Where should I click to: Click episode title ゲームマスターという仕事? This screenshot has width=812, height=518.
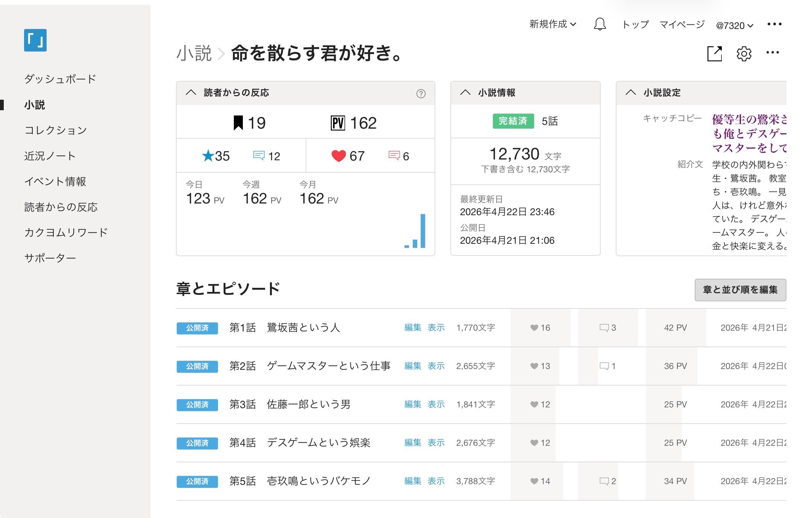point(329,366)
